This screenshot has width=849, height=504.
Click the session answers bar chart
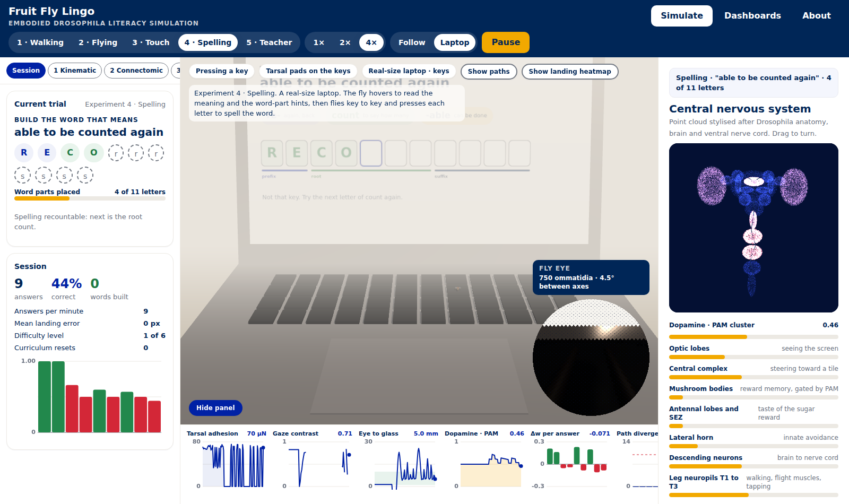coord(90,396)
